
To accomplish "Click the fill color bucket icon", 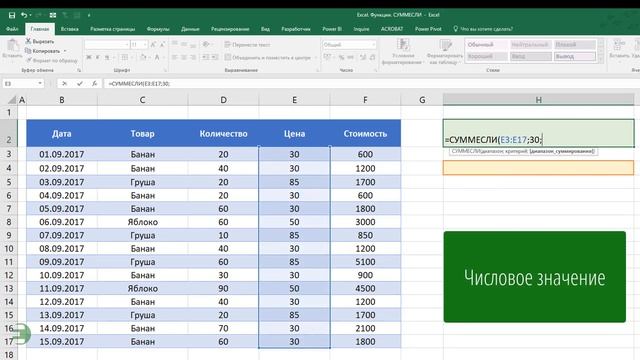I will click(143, 58).
